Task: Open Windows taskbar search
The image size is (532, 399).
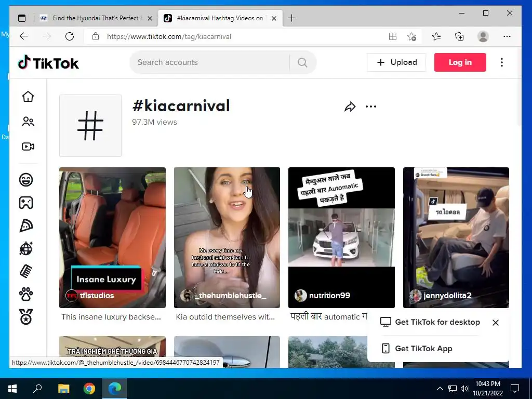Action: tap(37, 388)
